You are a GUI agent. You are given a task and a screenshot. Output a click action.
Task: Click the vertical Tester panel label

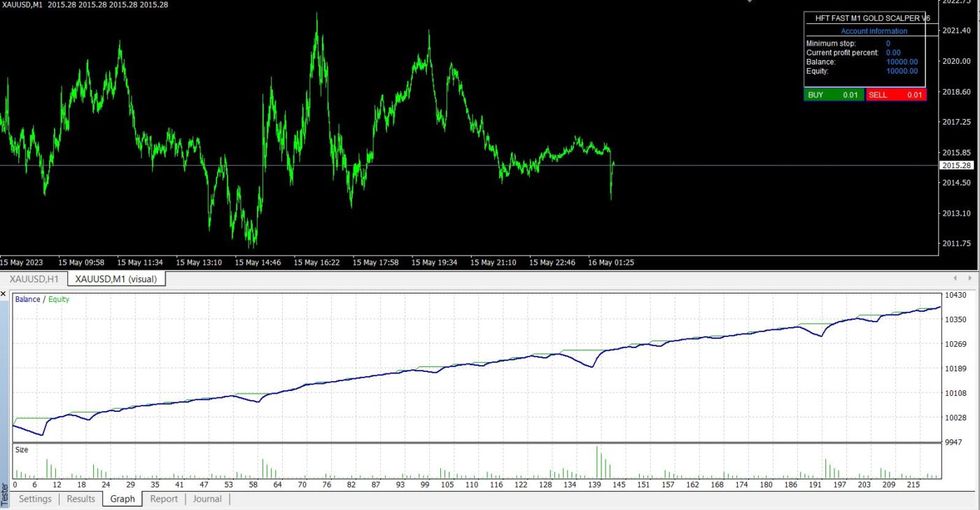click(x=6, y=494)
